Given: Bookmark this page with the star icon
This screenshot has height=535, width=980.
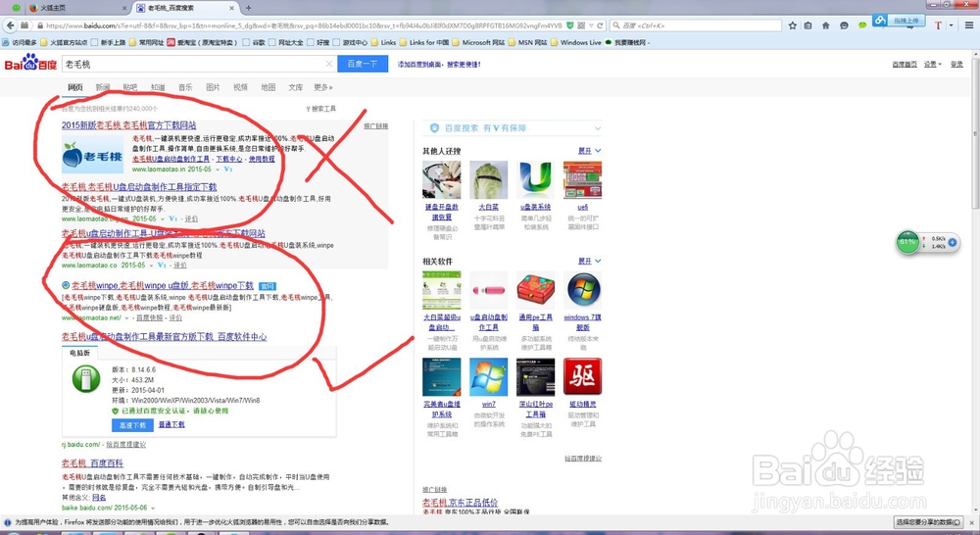Looking at the screenshot, I should point(793,25).
